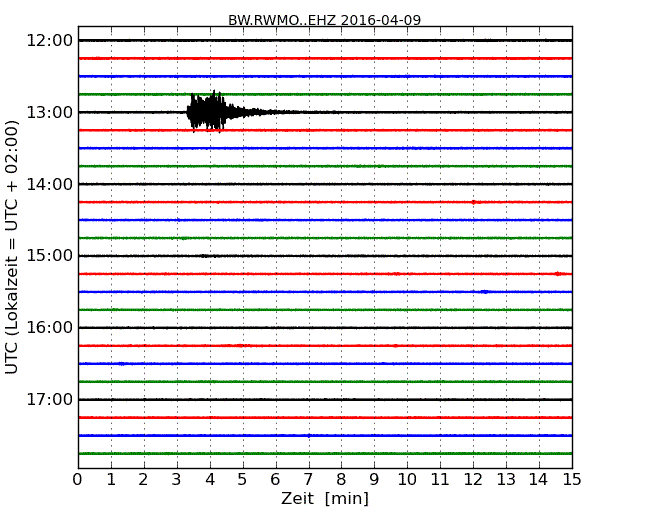Select the 15:00 y-axis time label

point(50,256)
